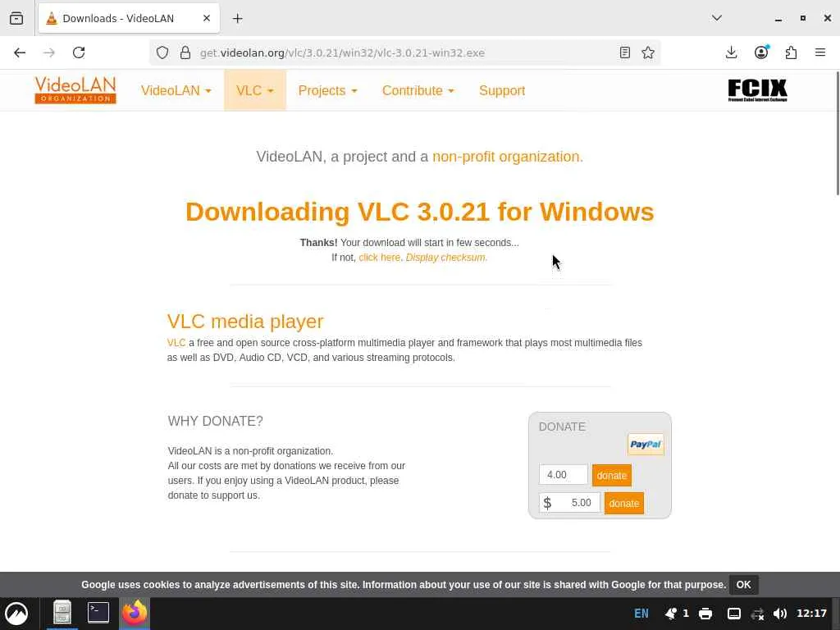Follow the non-profit organization link
The image size is (840, 630).
[x=507, y=157]
